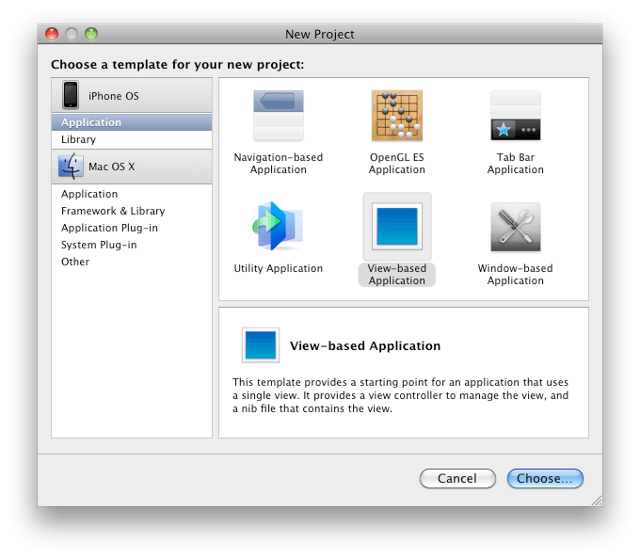Close the New Project window

(52, 34)
